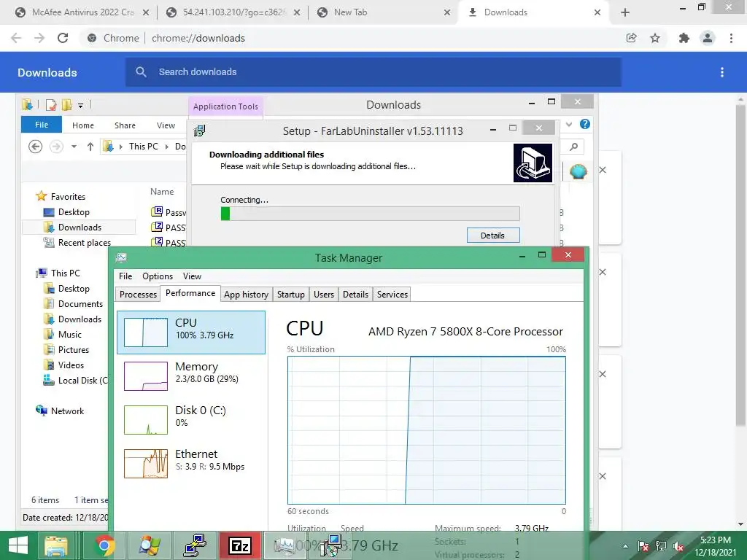Click the muted volume tray icon
The height and width of the screenshot is (560, 747).
(x=678, y=546)
